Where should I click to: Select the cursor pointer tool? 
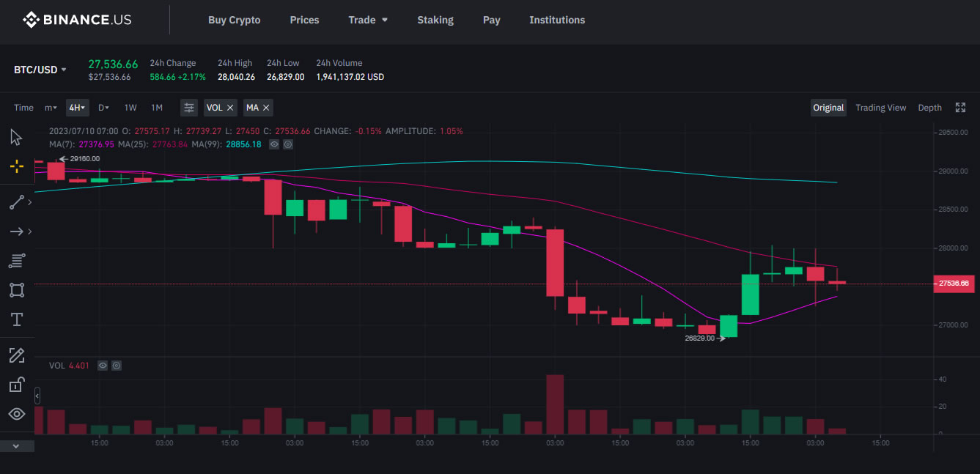point(16,138)
